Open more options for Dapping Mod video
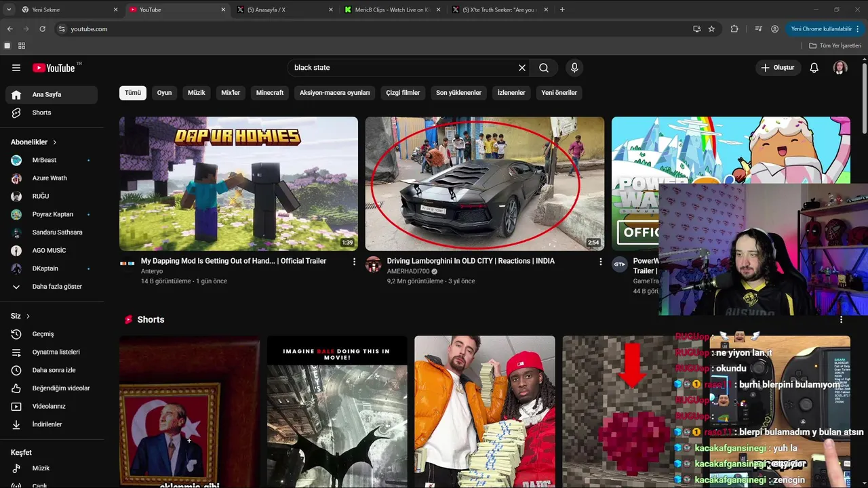 point(354,262)
